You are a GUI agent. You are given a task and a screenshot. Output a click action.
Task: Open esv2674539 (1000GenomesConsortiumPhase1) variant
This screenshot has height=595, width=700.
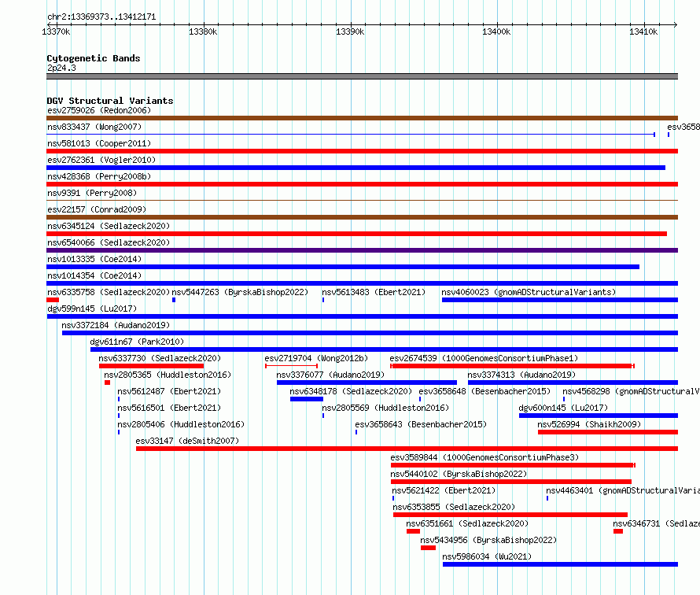484,358
